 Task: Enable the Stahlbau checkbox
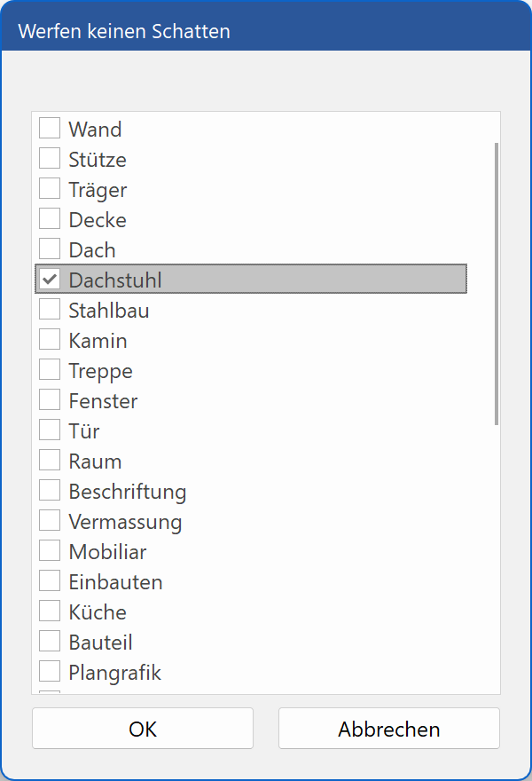point(50,310)
